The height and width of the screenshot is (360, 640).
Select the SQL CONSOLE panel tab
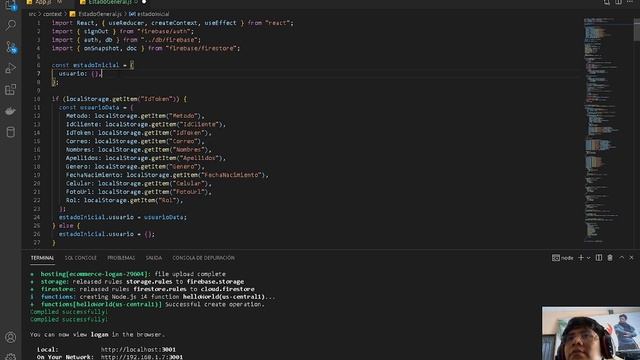point(81,258)
